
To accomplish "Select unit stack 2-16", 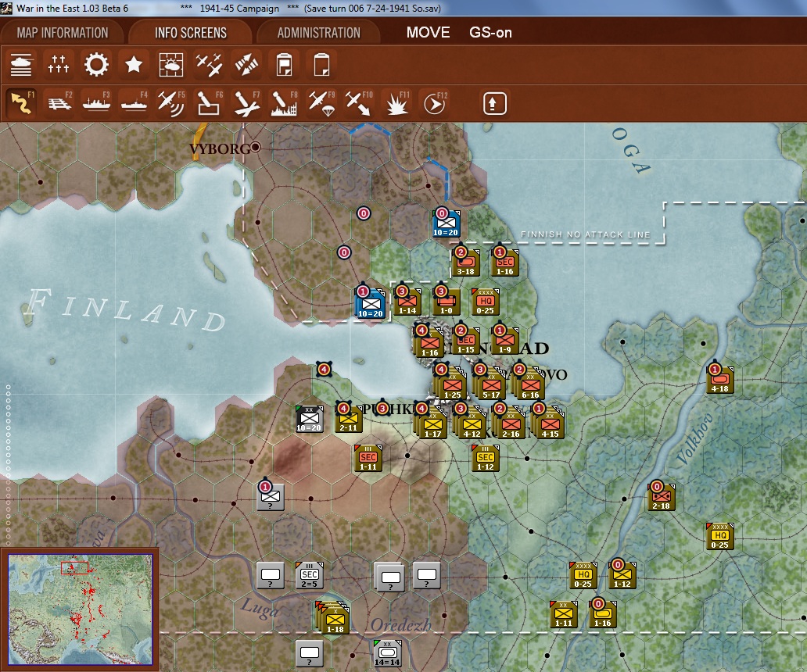I will [x=510, y=424].
